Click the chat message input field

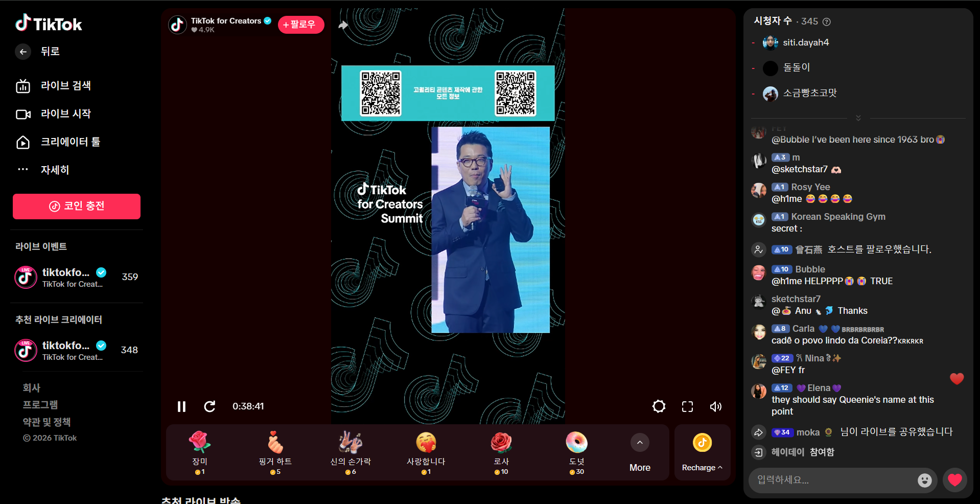tap(836, 480)
